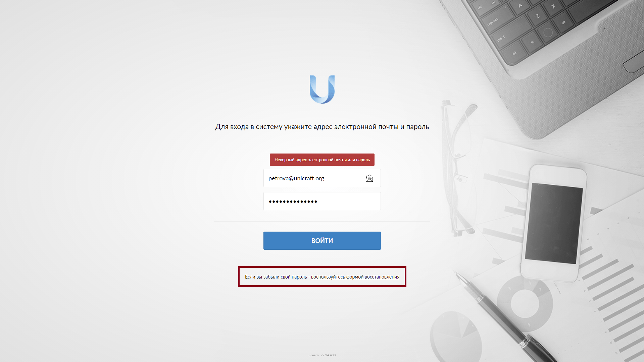Click the Z key on the laptop keyboard
Image resolution: width=644 pixels, height=362 pixels.
point(537,16)
